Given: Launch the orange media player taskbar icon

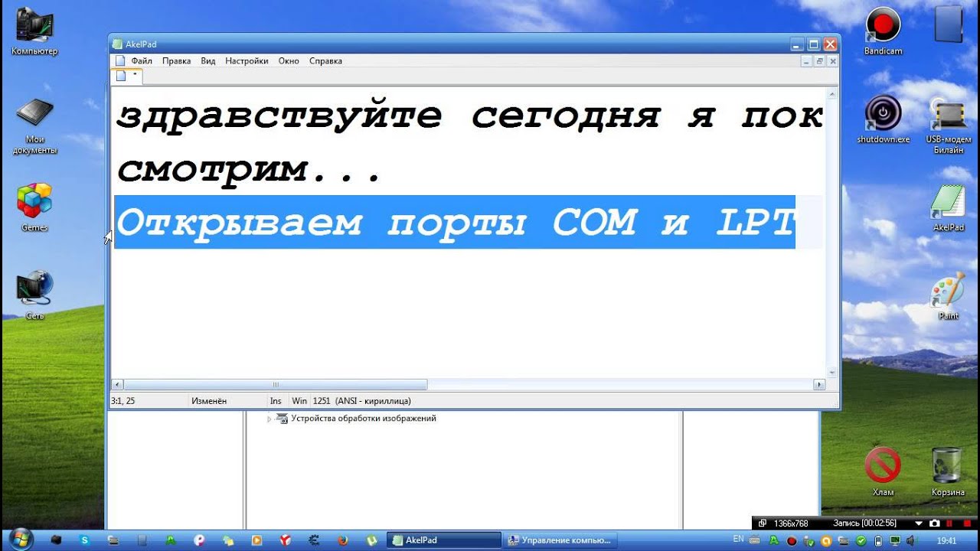Looking at the screenshot, I should [256, 540].
